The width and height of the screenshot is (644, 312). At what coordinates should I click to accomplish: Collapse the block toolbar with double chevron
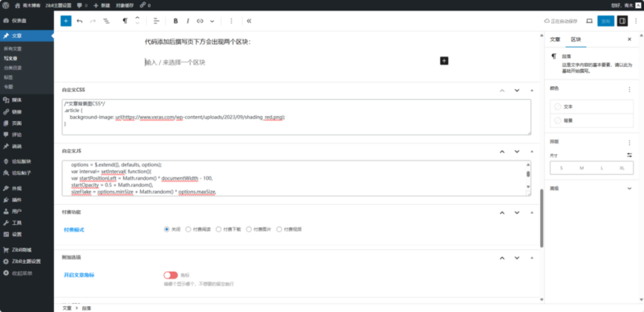249,21
